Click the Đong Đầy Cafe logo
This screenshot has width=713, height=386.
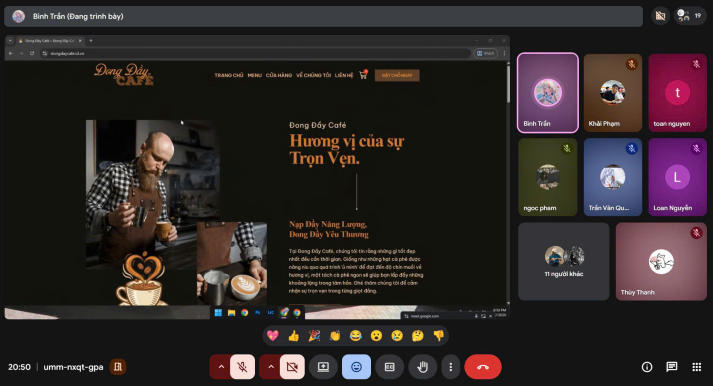click(124, 75)
